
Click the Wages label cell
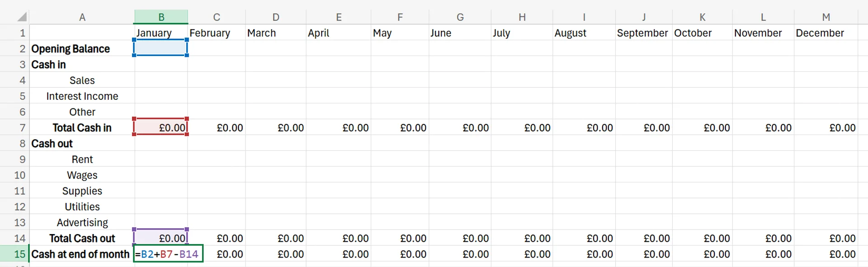(x=82, y=175)
